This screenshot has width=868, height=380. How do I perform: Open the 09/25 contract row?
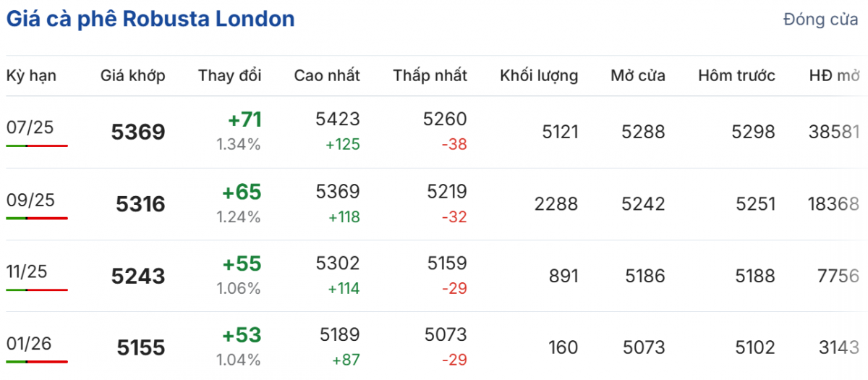[30, 200]
